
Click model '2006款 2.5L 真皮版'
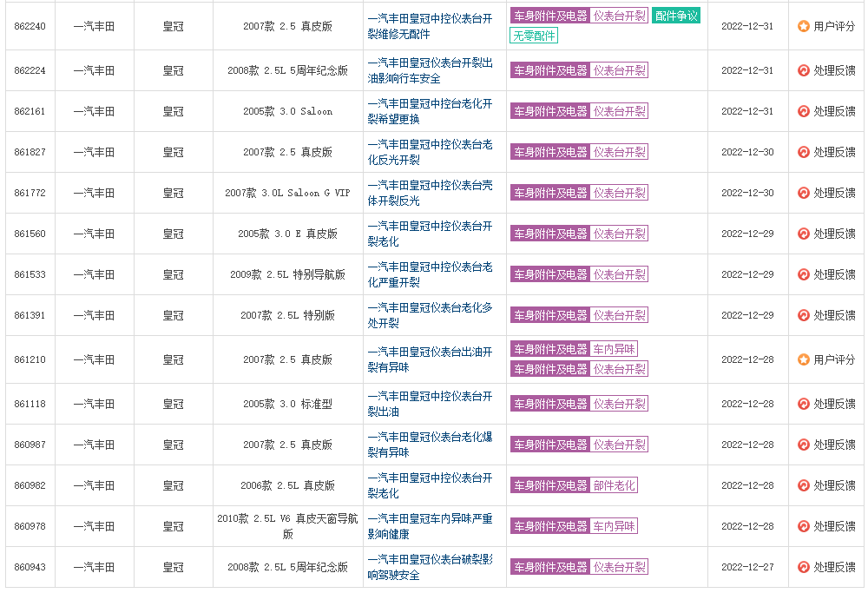click(x=287, y=485)
